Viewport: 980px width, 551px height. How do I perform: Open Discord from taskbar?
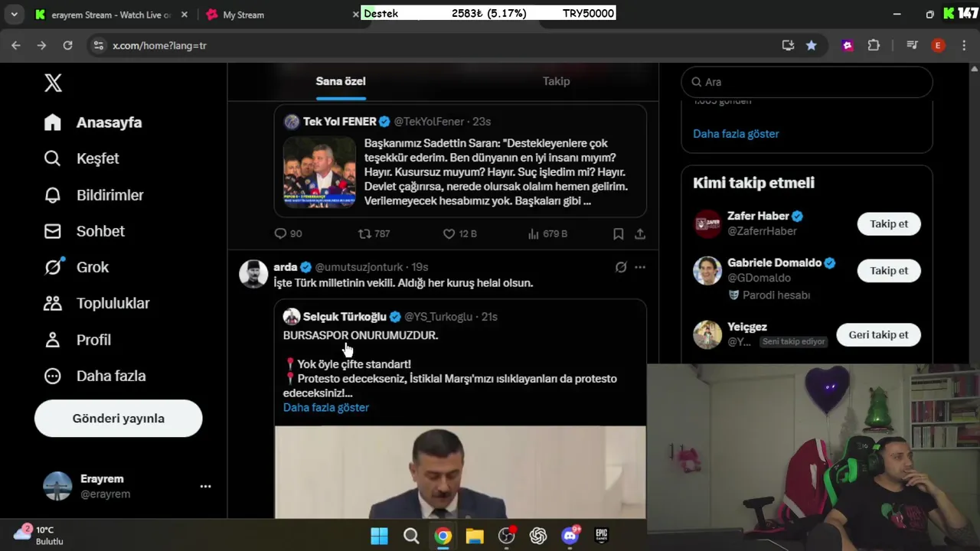click(570, 536)
